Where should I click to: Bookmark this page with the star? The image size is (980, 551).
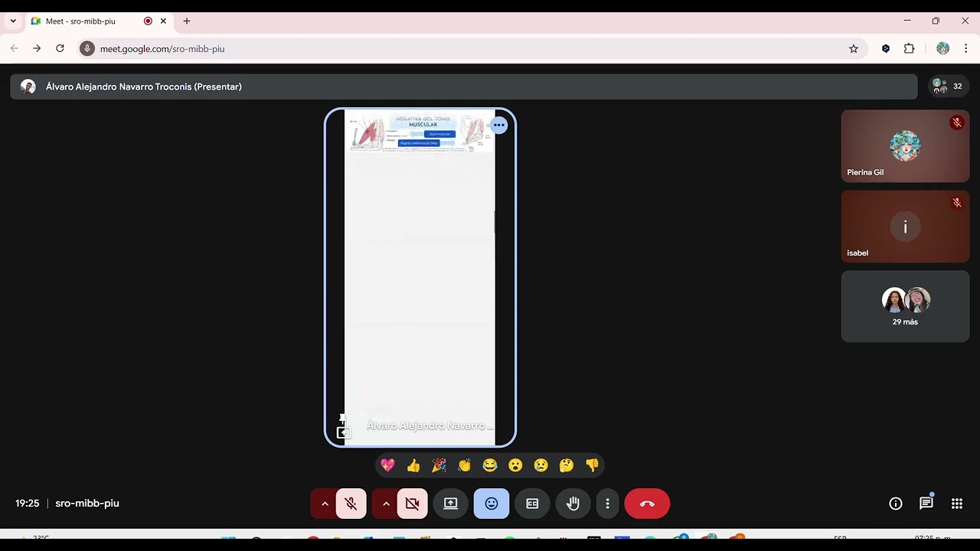click(x=854, y=49)
